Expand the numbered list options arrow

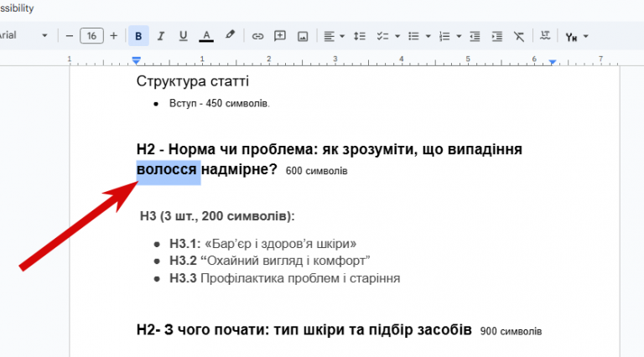[x=459, y=37]
